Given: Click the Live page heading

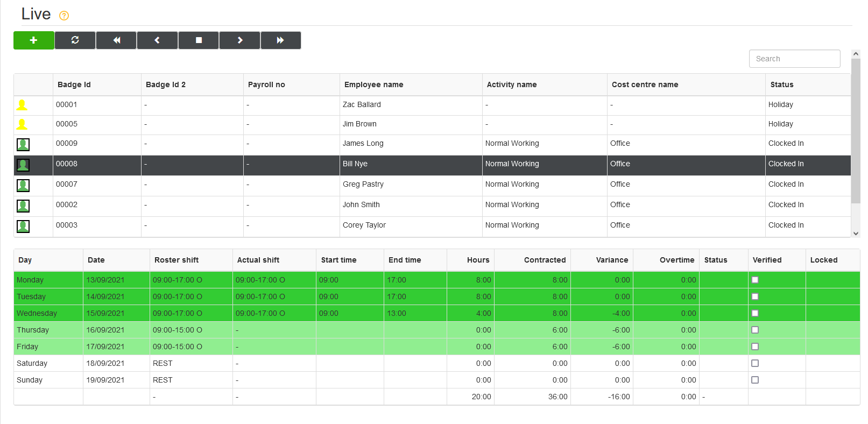Looking at the screenshot, I should [36, 14].
